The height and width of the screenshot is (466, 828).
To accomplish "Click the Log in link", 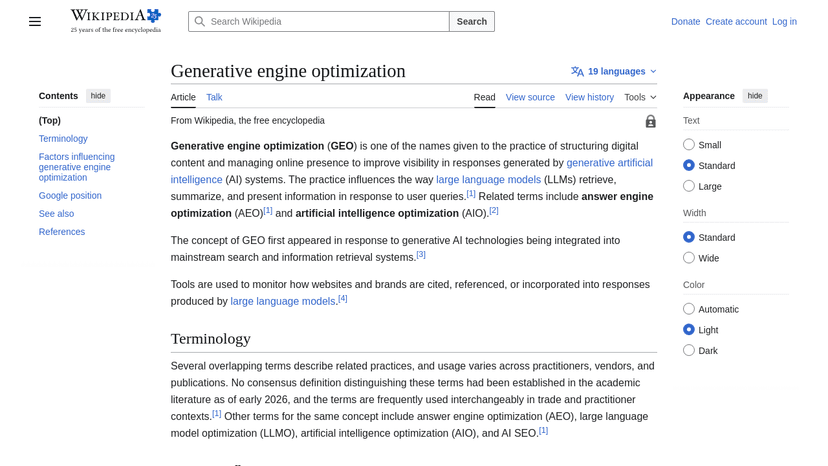I will (x=784, y=22).
